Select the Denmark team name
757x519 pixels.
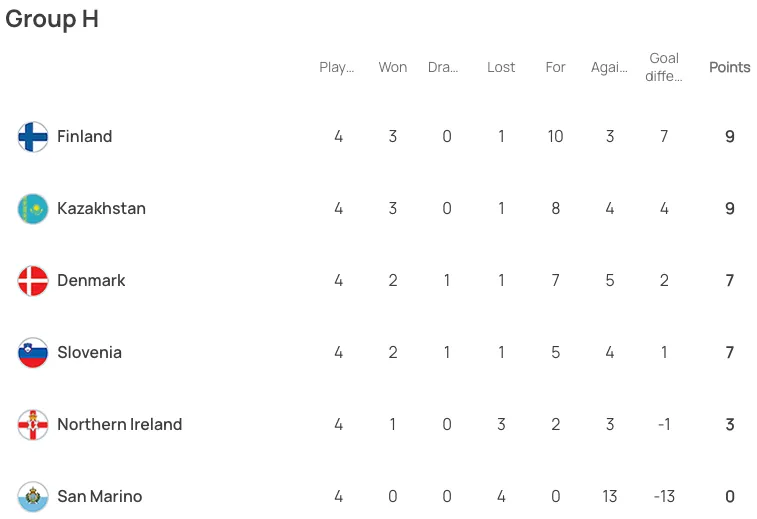pos(91,280)
